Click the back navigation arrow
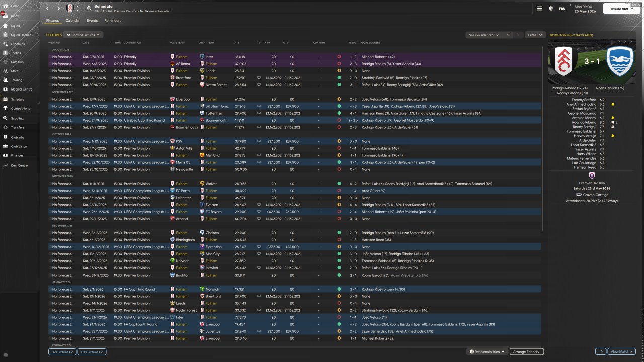The image size is (644, 362). 48,9
